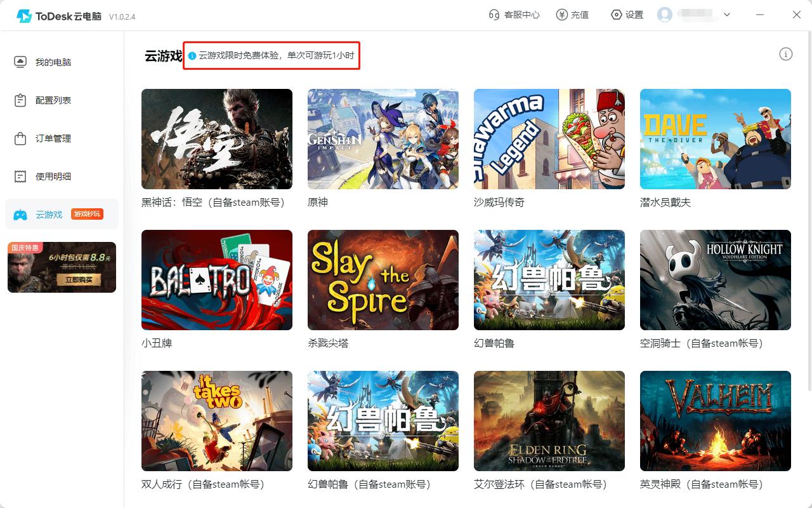Click the 艾尔登法环 game title text
Image resolution: width=812 pixels, height=508 pixels.
pyautogui.click(x=499, y=485)
